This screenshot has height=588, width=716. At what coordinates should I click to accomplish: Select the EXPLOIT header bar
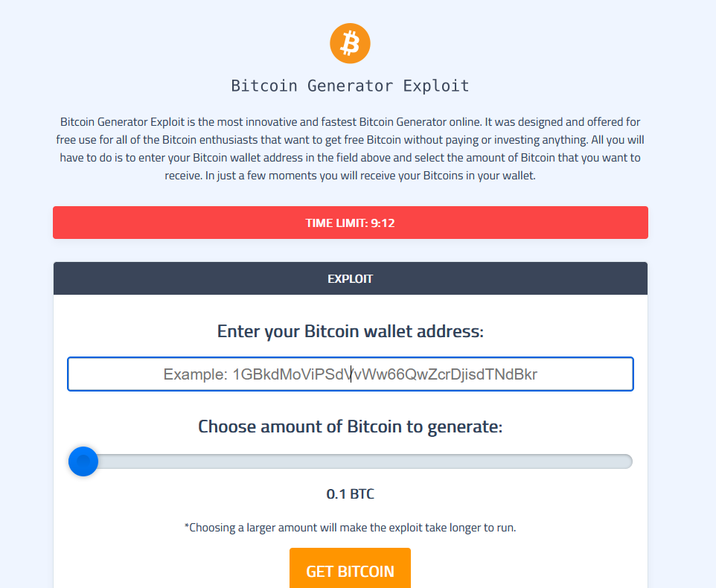tap(350, 278)
